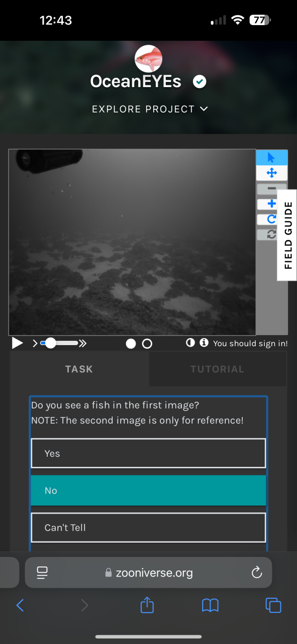Choose the Can't Tell answer

(148, 527)
